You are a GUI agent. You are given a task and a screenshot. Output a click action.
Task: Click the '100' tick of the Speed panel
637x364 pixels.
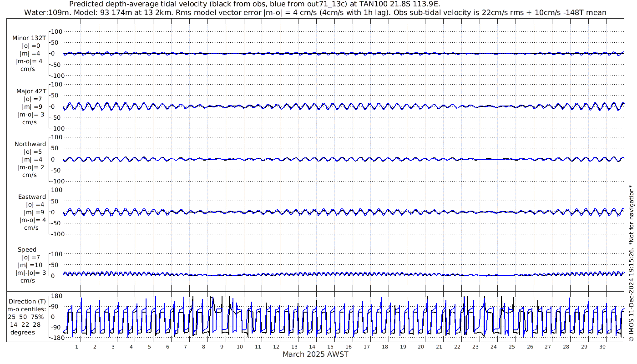[x=56, y=254]
